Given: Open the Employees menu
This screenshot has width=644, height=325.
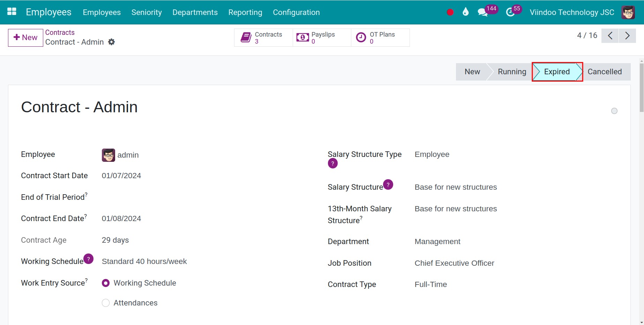Looking at the screenshot, I should coord(102,12).
